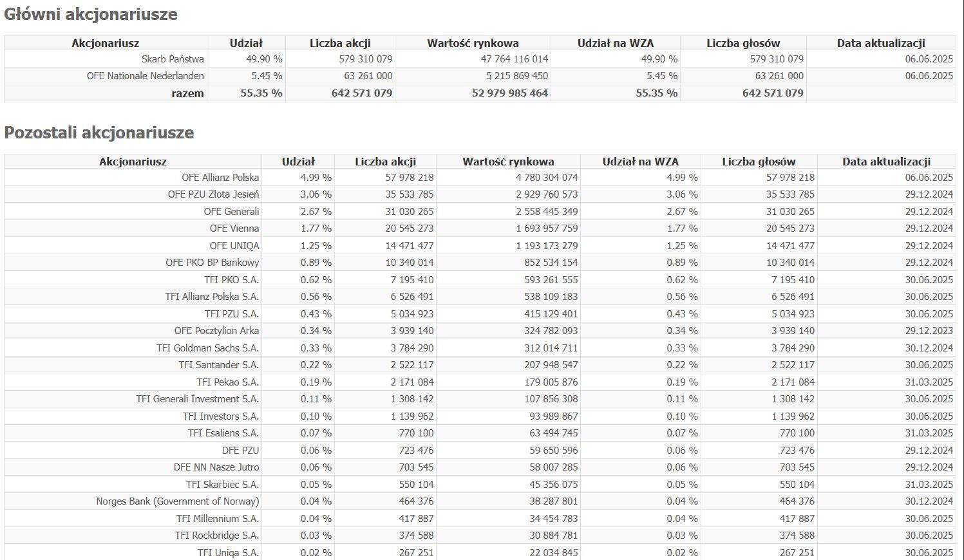Click the Główni akcjonariusze section heading
The height and width of the screenshot is (560, 964).
(91, 14)
